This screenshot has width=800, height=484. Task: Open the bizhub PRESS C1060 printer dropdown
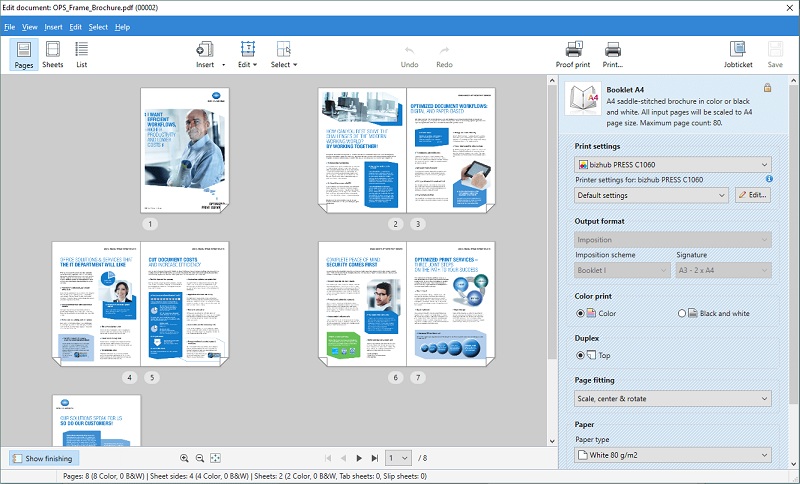tap(672, 165)
